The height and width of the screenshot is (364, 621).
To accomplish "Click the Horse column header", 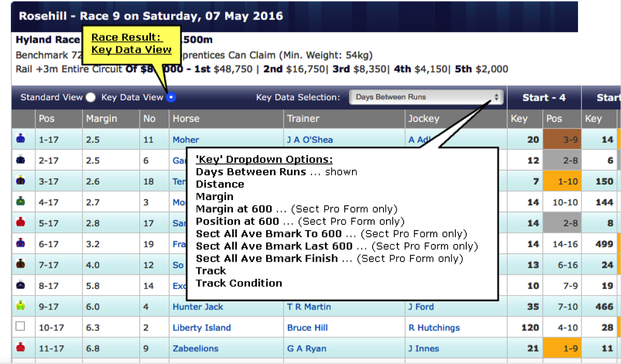I will tap(186, 118).
